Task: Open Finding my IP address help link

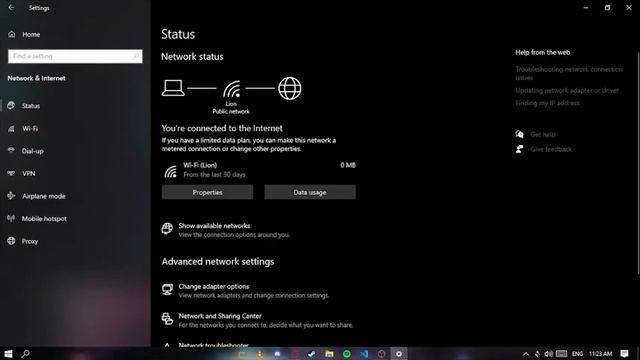Action: point(547,103)
